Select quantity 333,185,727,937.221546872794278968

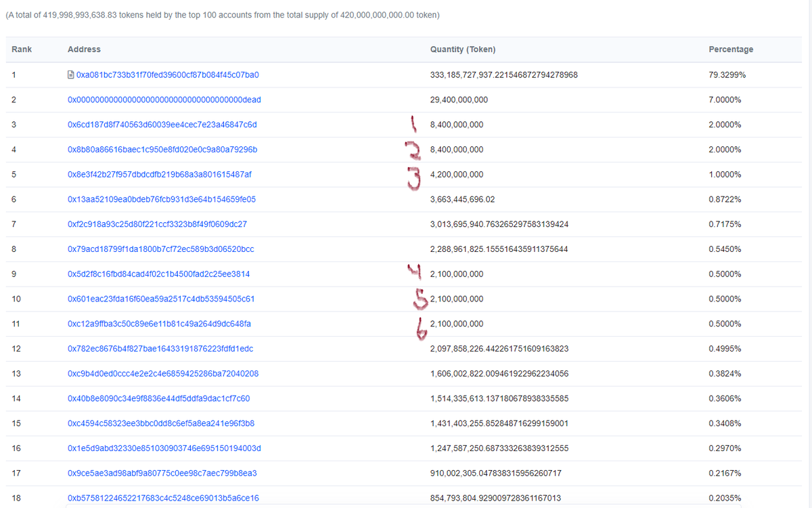503,75
